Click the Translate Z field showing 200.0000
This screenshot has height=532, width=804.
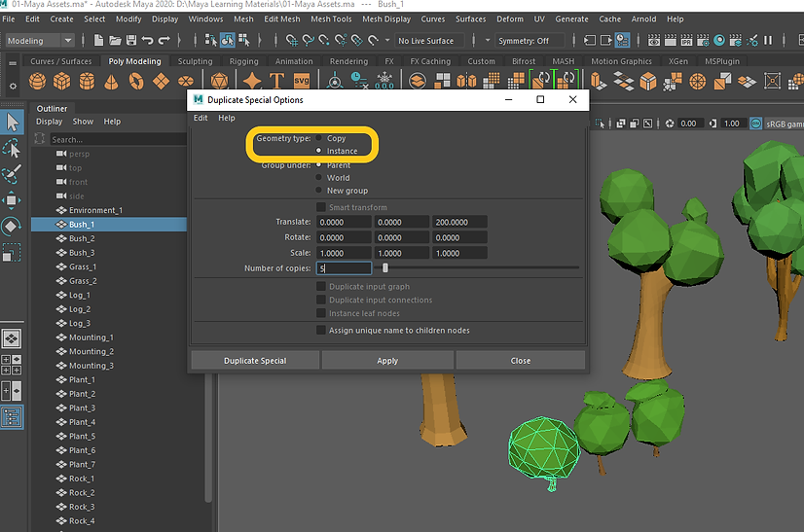(x=459, y=222)
